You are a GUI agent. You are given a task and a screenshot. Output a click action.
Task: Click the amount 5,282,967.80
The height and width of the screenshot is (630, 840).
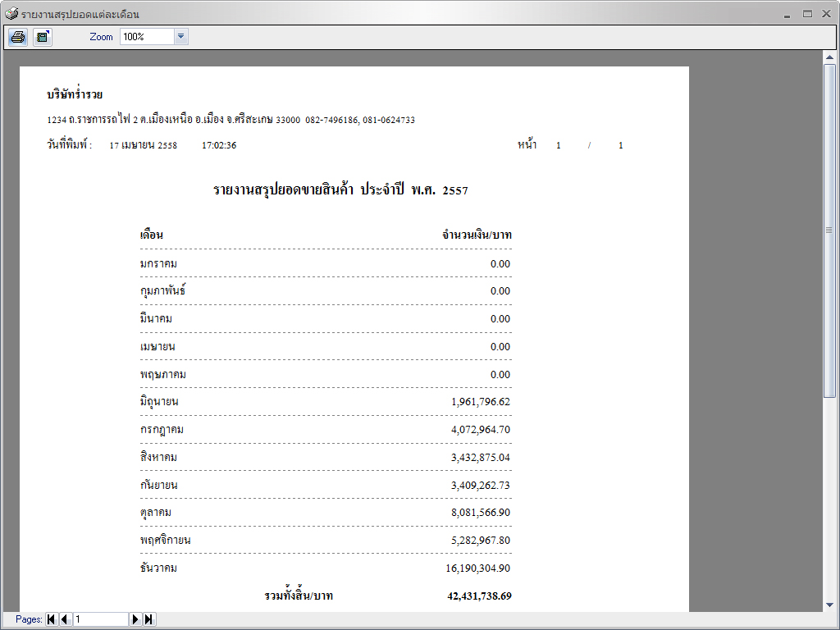(481, 540)
